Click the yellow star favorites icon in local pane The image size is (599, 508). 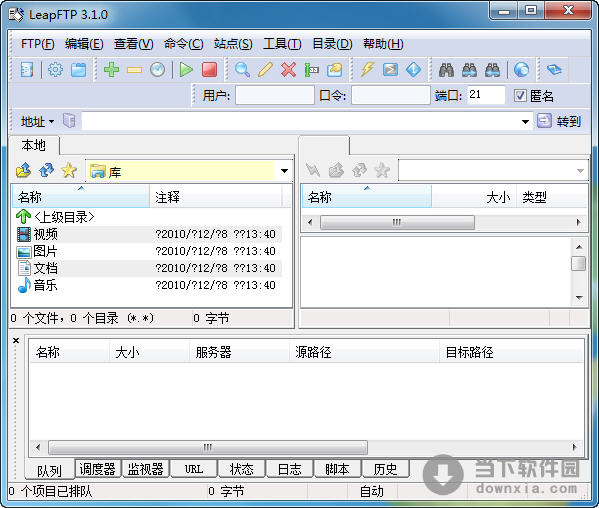pos(69,170)
